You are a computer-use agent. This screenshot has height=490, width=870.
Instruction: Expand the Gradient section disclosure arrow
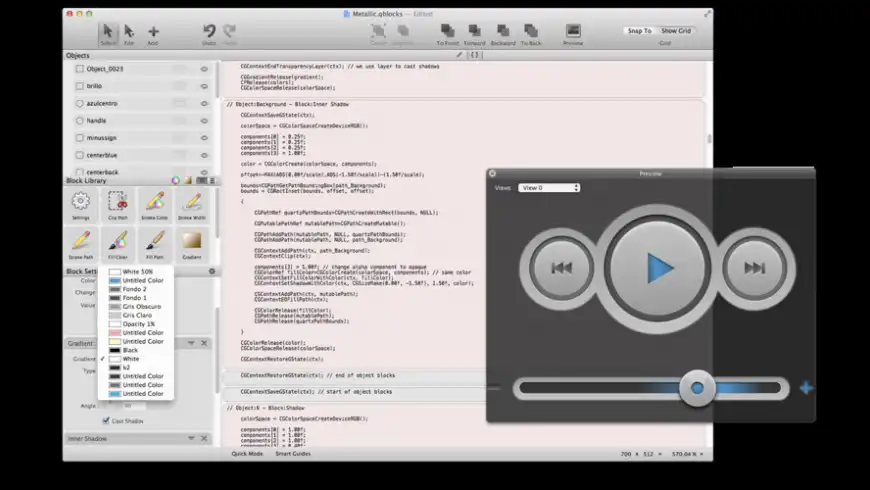(x=190, y=343)
